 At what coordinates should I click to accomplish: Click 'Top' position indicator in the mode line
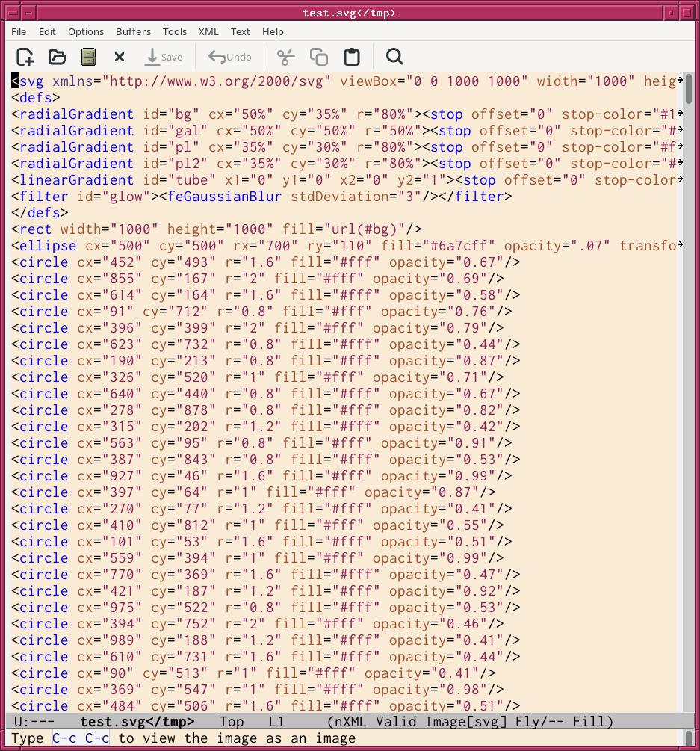(232, 721)
